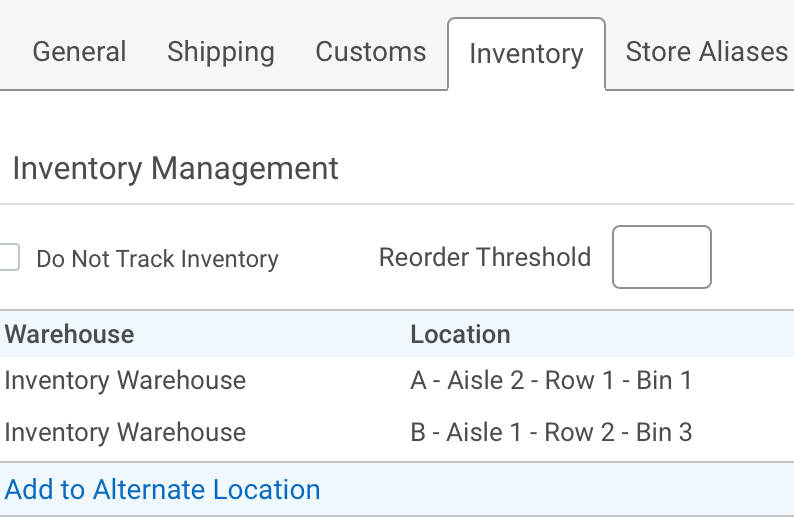794x522 pixels.
Task: Click location B - Aisle 1 - Row 2 - Bin 3
Action: tap(551, 433)
